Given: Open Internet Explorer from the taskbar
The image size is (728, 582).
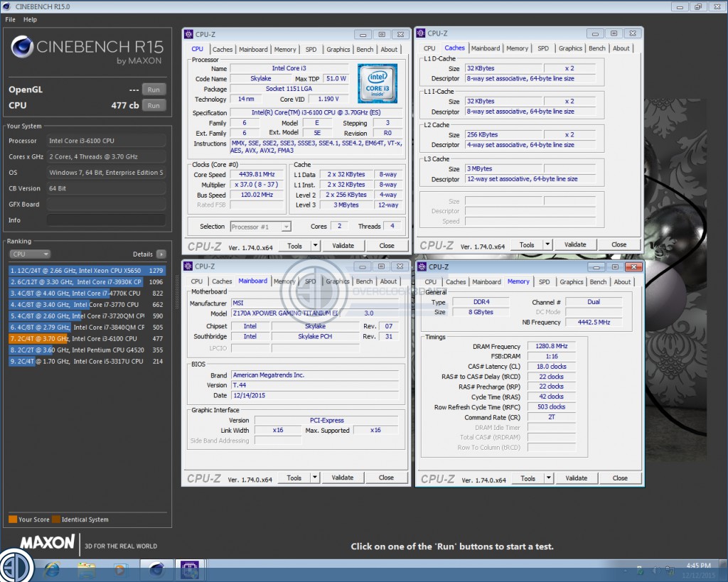Looking at the screenshot, I should click(51, 570).
